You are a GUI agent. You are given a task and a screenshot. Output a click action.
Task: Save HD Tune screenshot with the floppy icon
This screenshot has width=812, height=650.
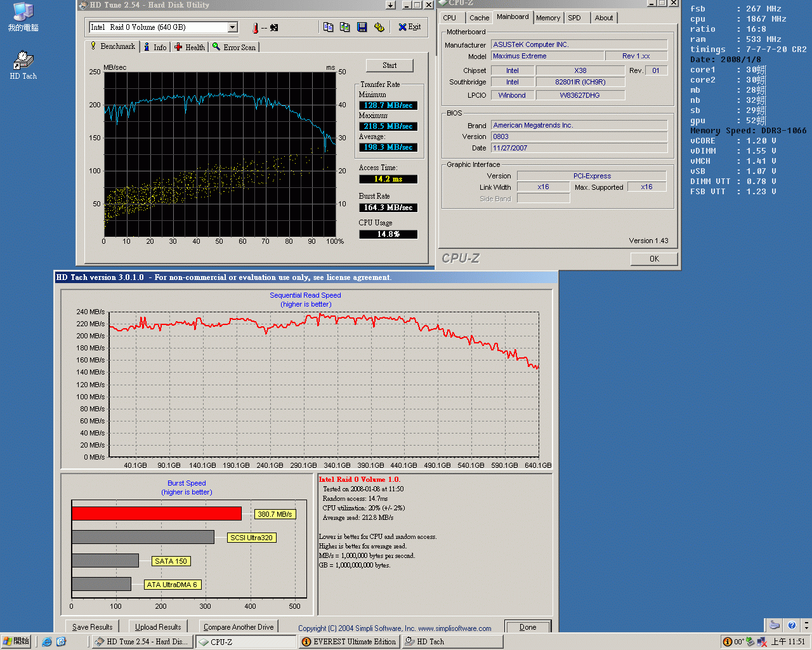coord(362,27)
